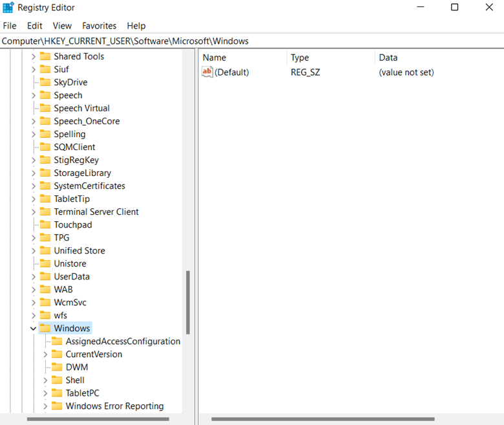Click the Speech folder icon

(x=45, y=95)
